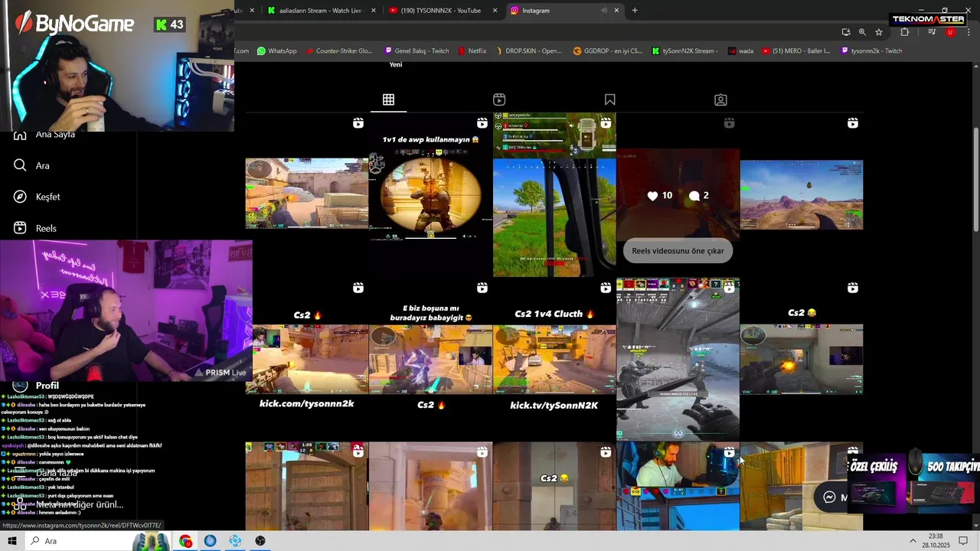
Task: Open the reel showing 10 likes overlay
Action: pos(678,194)
